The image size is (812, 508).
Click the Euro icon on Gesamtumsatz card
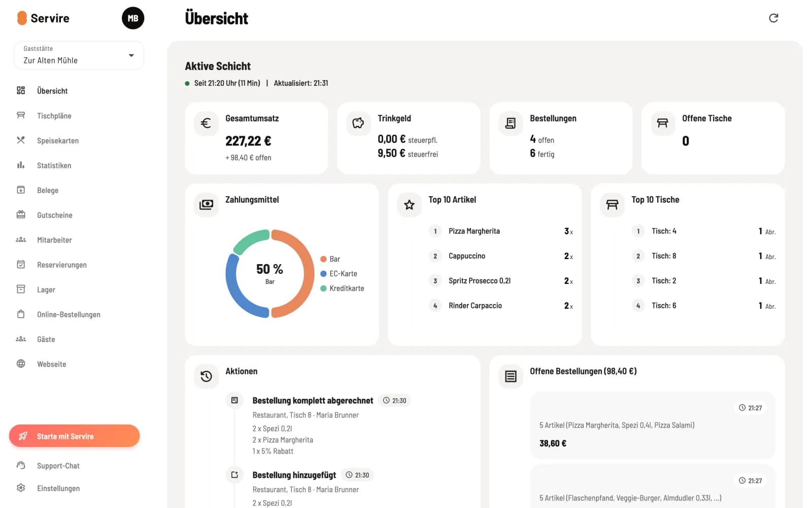point(206,123)
